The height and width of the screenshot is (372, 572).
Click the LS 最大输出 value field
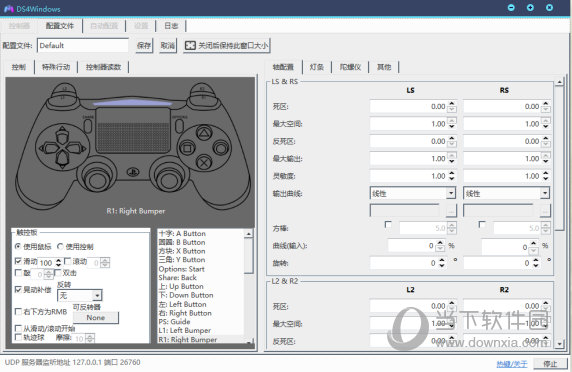click(409, 159)
